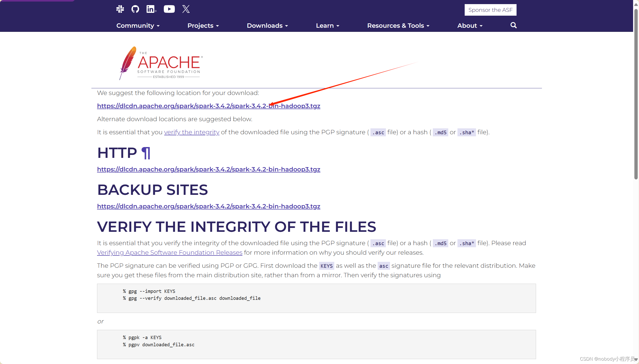The width and height of the screenshot is (639, 364).
Task: Open the Slack icon link
Action: (120, 9)
